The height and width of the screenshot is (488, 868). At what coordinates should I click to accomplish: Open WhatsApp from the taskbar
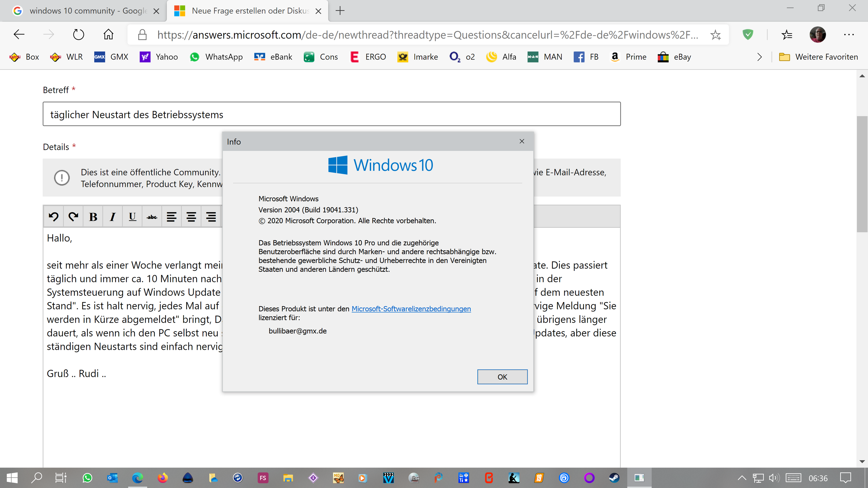click(87, 478)
